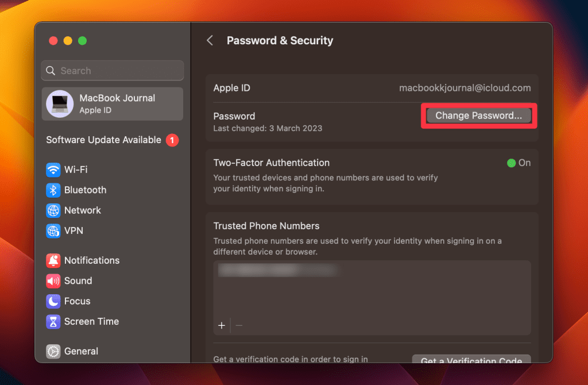Select the blurred trusted phone number row

click(372, 270)
